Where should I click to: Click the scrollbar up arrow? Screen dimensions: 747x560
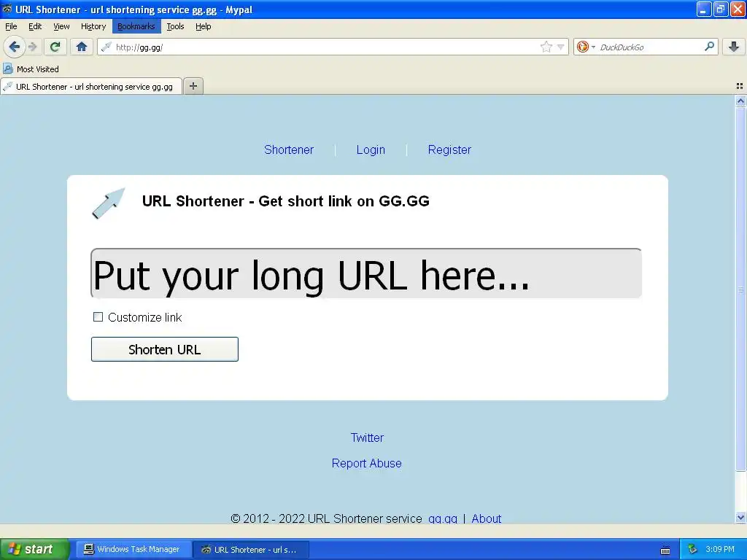(x=740, y=101)
